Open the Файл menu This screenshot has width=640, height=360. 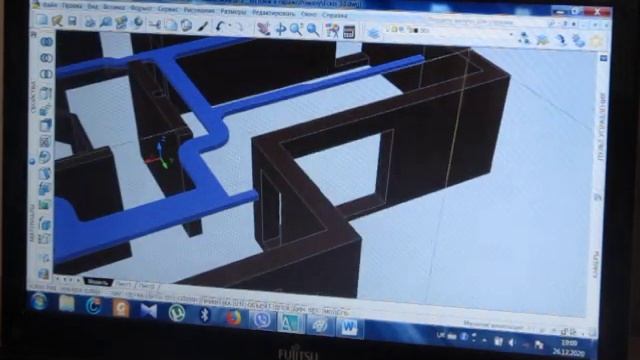click(50, 5)
